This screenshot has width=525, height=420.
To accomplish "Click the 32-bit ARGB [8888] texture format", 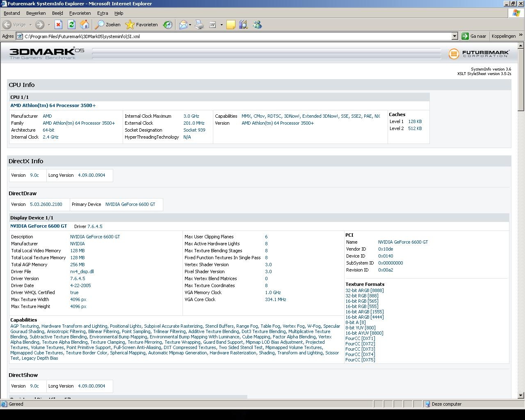I will pos(365,290).
